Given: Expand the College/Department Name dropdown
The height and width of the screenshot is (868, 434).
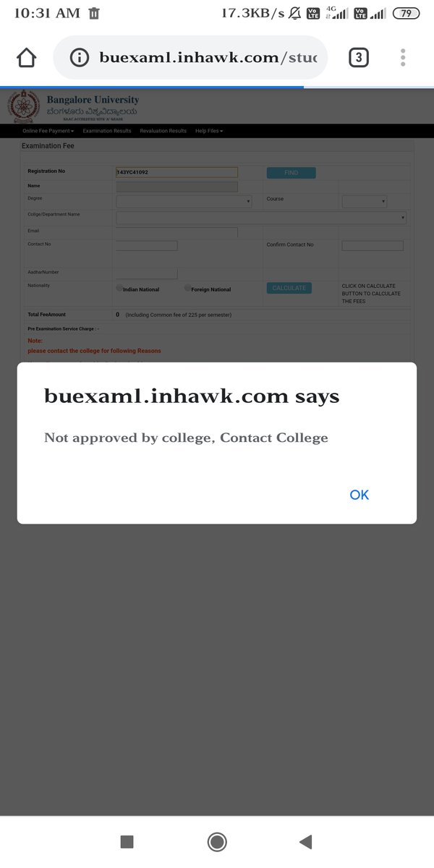Looking at the screenshot, I should pos(261,217).
